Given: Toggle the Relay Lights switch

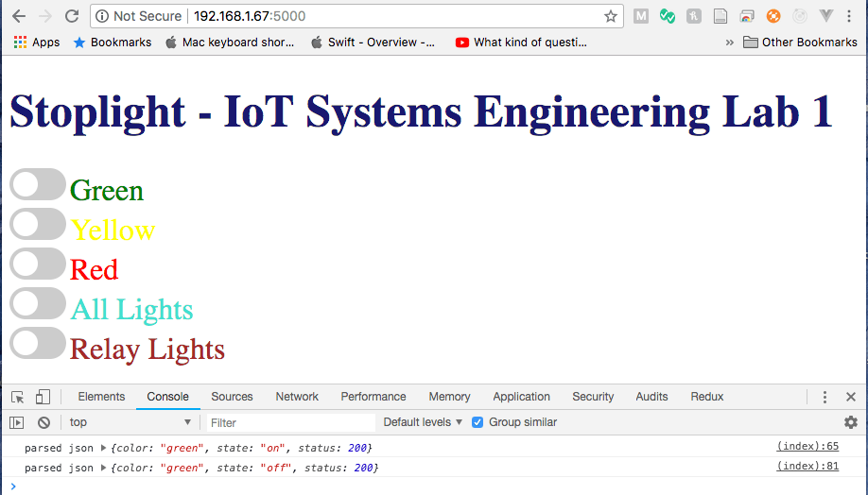Looking at the screenshot, I should coord(38,343).
